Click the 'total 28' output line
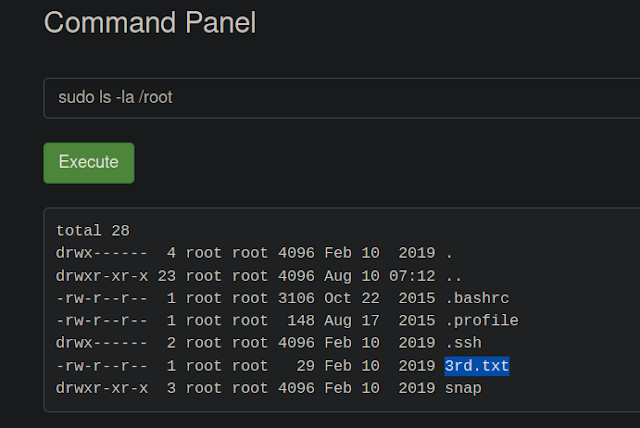The width and height of the screenshot is (640, 428). pos(93,231)
